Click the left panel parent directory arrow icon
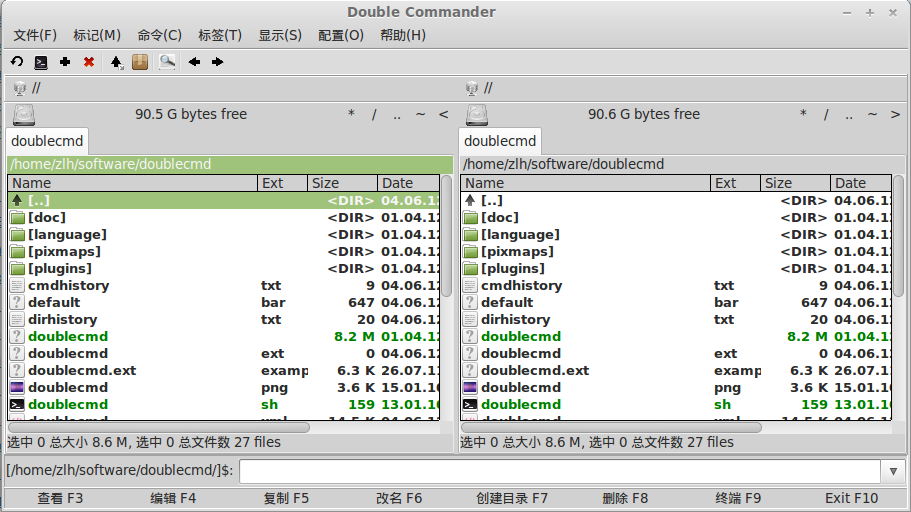Viewport: 911px width, 512px height. [17, 200]
